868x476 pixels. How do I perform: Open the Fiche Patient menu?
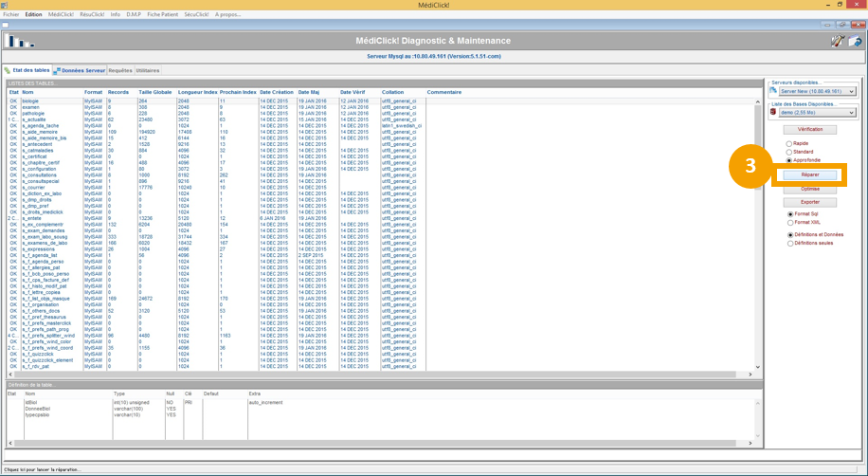click(162, 14)
